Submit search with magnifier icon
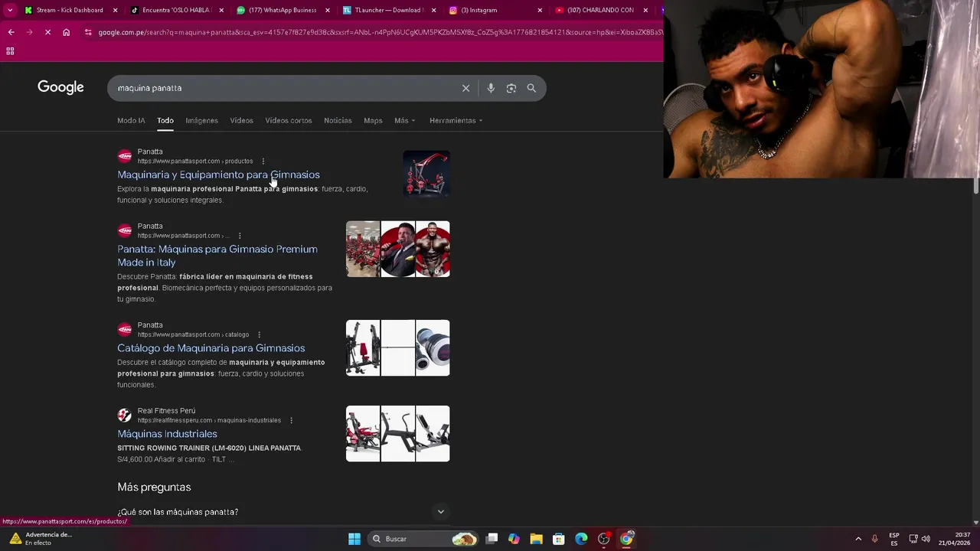Screen dimensions: 980x551 pos(531,88)
